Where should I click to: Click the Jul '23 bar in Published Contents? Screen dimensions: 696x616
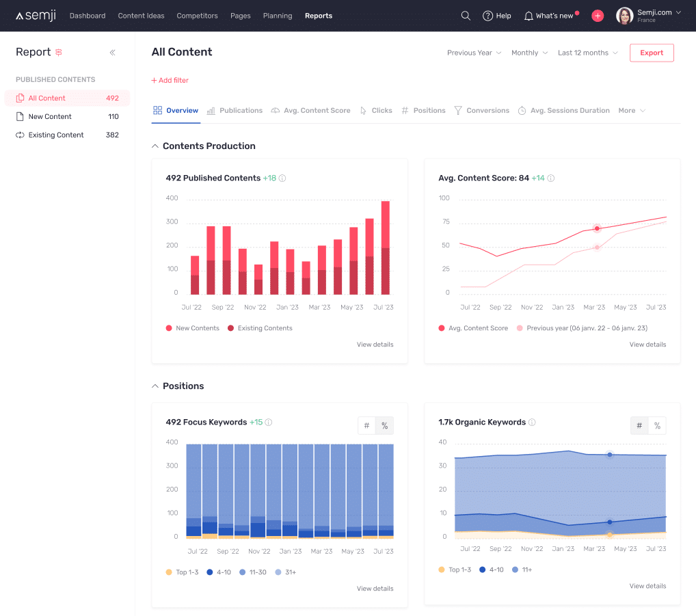click(x=386, y=247)
